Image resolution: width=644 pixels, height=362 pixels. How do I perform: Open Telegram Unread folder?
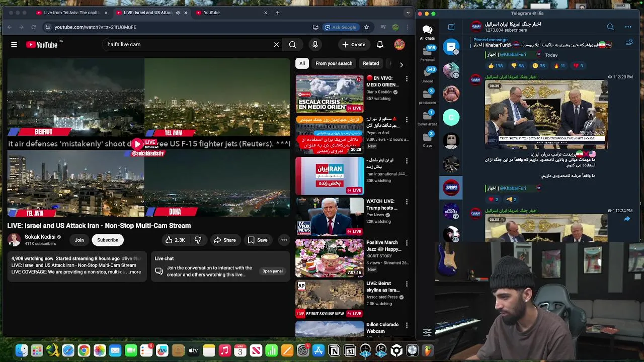pyautogui.click(x=427, y=75)
